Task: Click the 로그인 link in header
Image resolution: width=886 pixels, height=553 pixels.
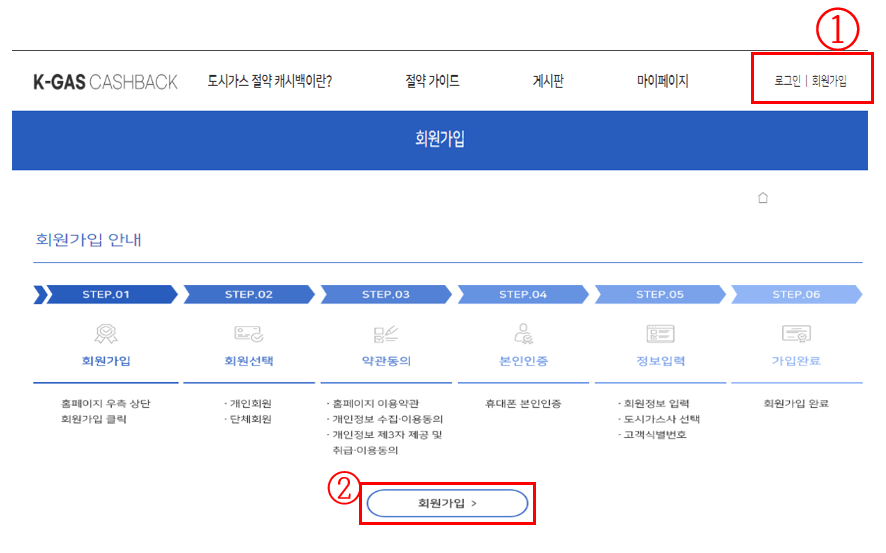Action: pyautogui.click(x=787, y=81)
